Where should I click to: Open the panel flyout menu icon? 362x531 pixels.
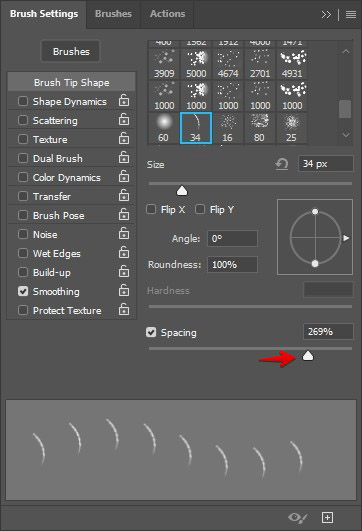(x=351, y=15)
